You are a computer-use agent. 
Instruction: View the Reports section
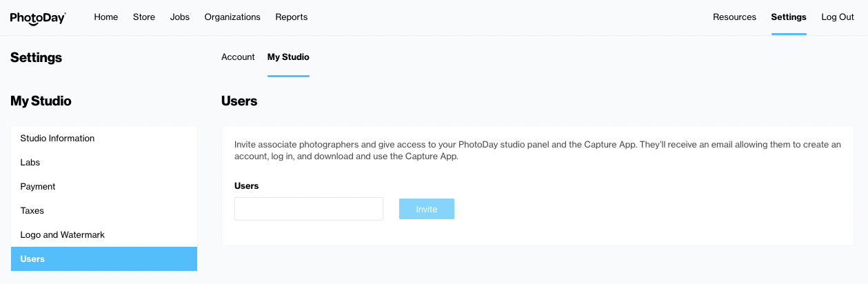point(292,17)
